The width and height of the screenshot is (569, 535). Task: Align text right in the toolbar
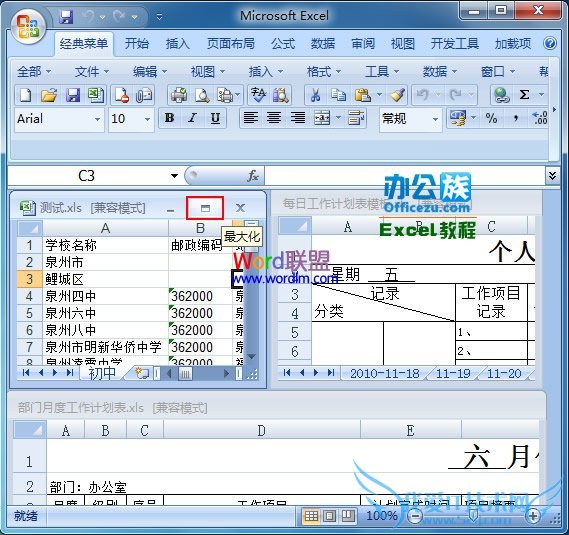click(298, 118)
